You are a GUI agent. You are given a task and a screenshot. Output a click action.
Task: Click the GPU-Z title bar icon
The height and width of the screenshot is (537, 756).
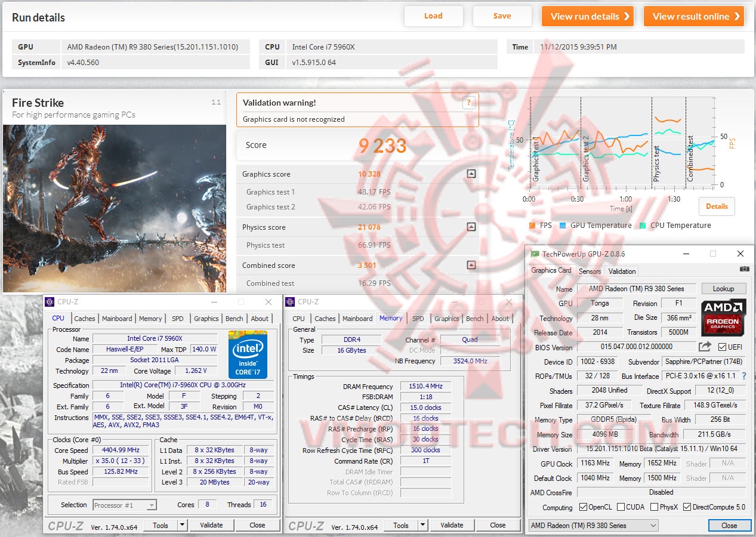click(535, 254)
